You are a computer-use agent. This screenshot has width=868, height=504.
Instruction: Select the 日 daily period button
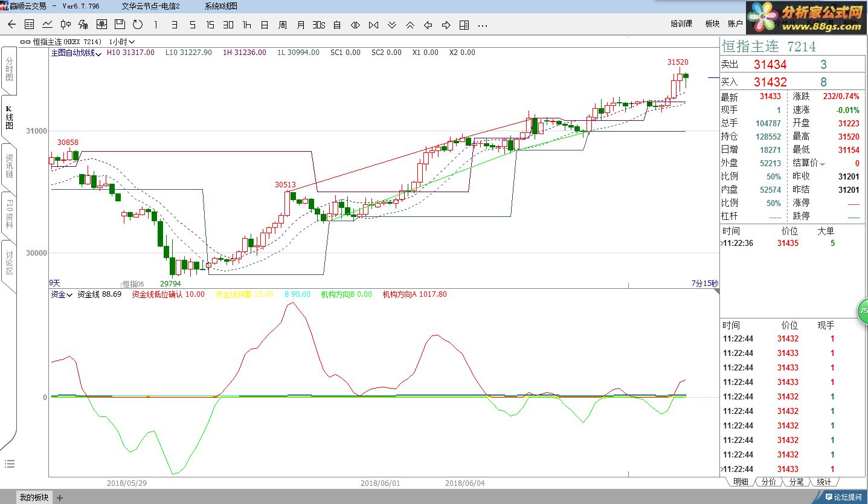coord(265,25)
